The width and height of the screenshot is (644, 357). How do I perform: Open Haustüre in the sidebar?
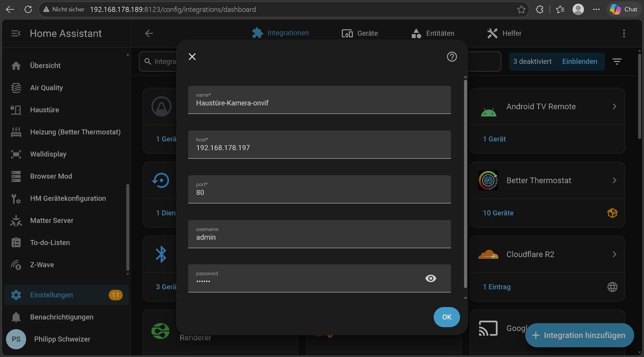coord(66,110)
